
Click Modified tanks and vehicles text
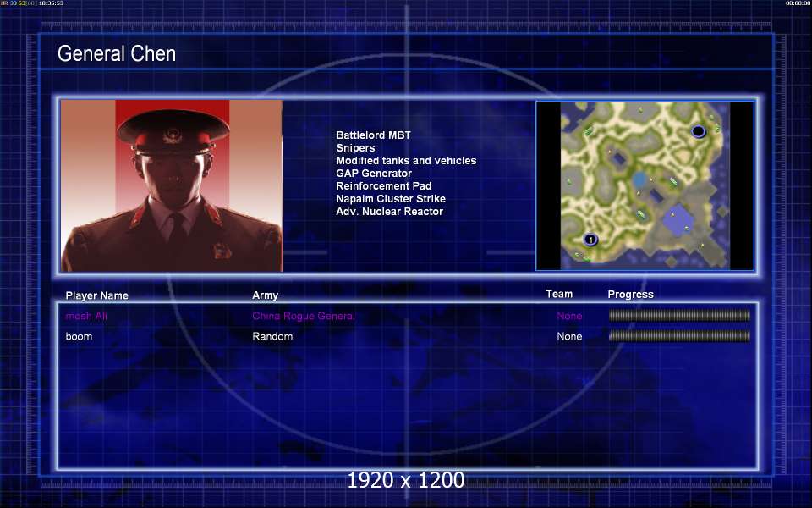pyautogui.click(x=406, y=160)
